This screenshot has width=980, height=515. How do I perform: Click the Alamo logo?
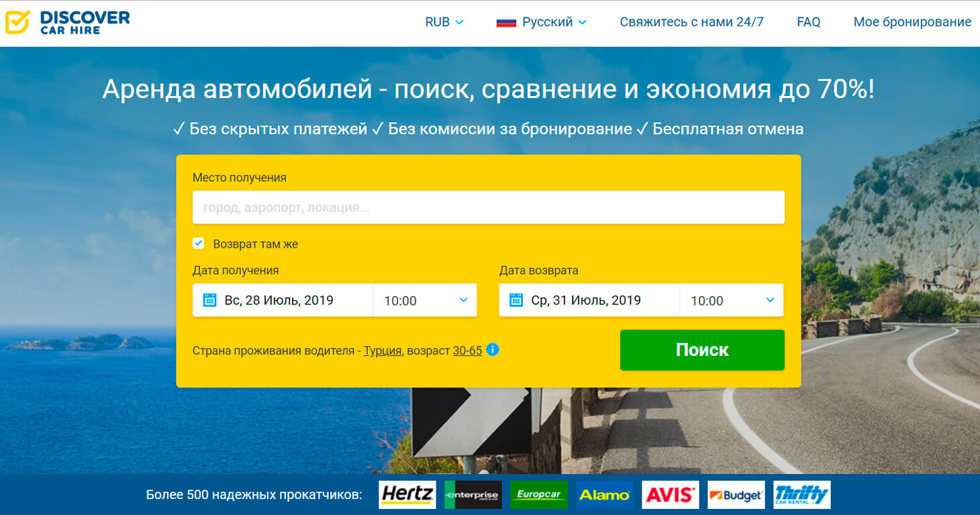coord(603,495)
